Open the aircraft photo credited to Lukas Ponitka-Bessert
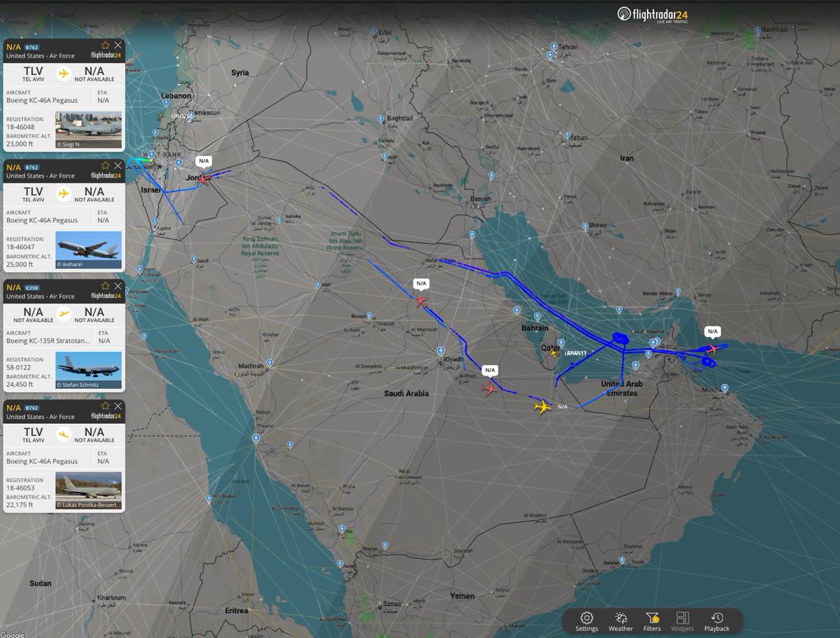Image resolution: width=840 pixels, height=638 pixels. [x=88, y=491]
